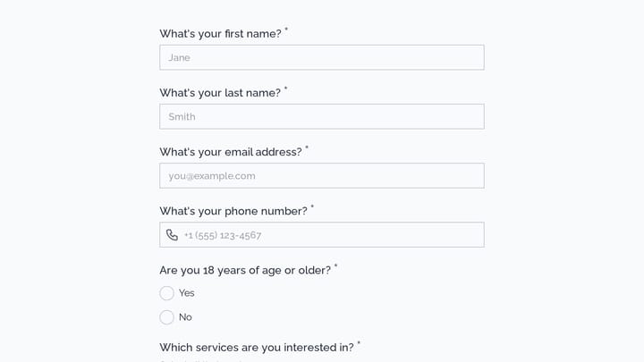Click the "What's your last name?" label
Viewport: 644px width, 362px height.
[x=220, y=93]
